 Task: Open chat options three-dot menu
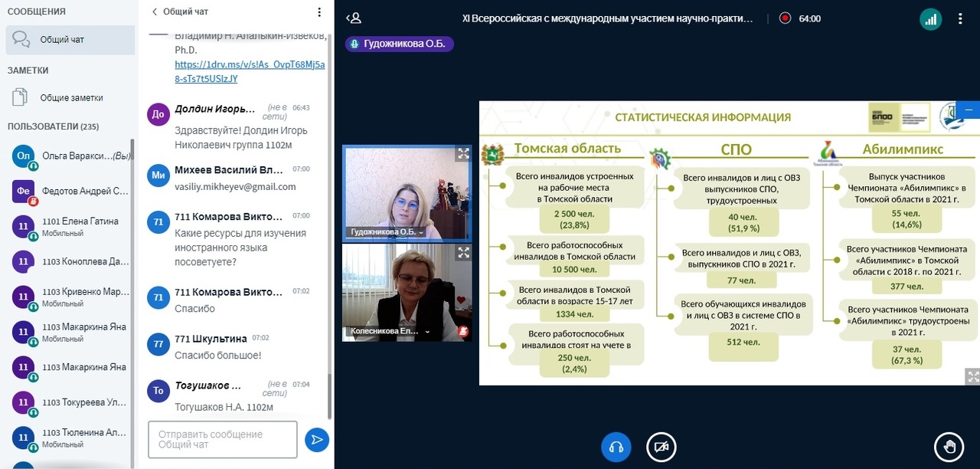tap(319, 12)
